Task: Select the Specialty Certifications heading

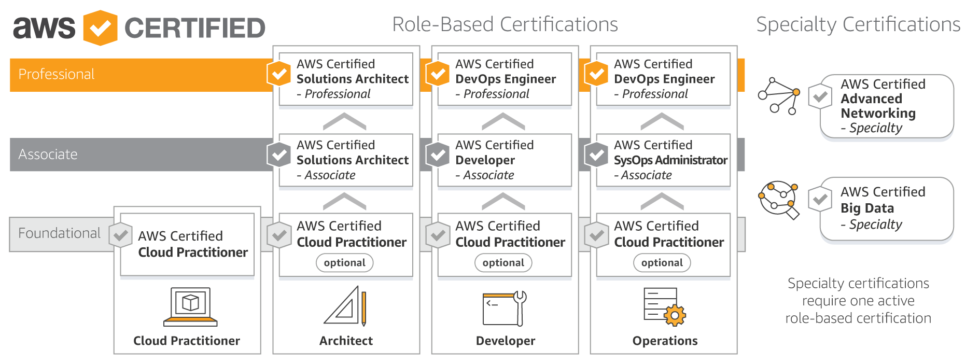Action: pos(858,24)
